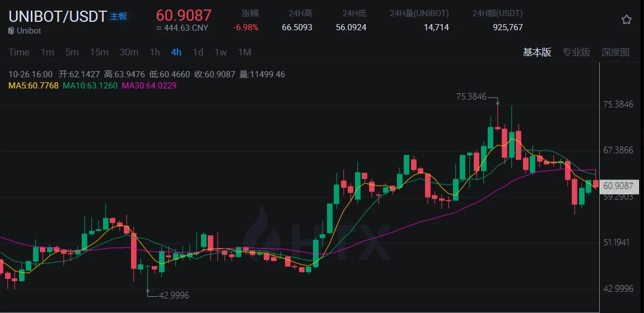Switch to the 专业版 chart mode
This screenshot has height=313, width=644.
[576, 52]
